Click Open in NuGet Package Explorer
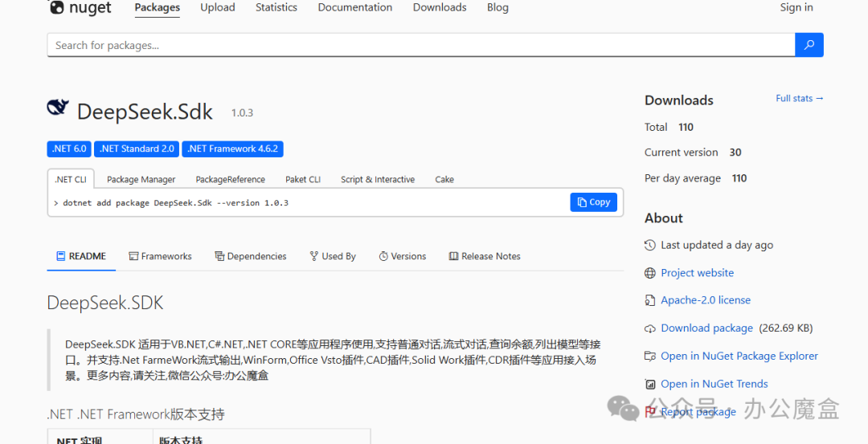 tap(739, 356)
